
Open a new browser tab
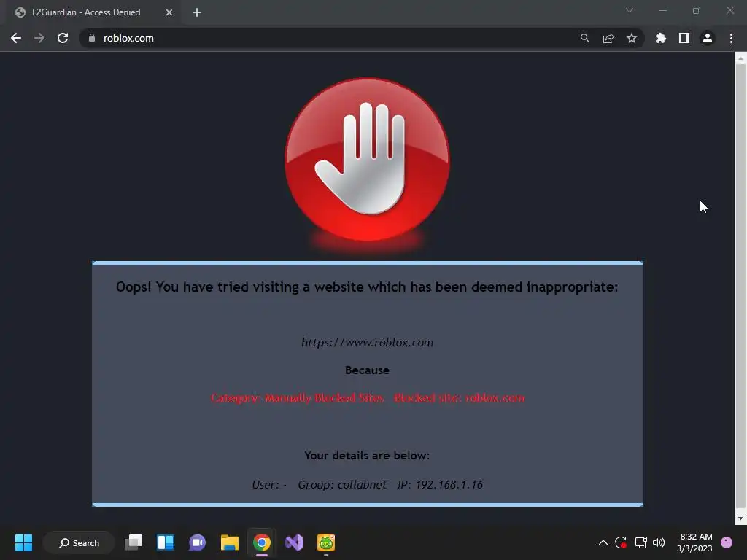197,12
